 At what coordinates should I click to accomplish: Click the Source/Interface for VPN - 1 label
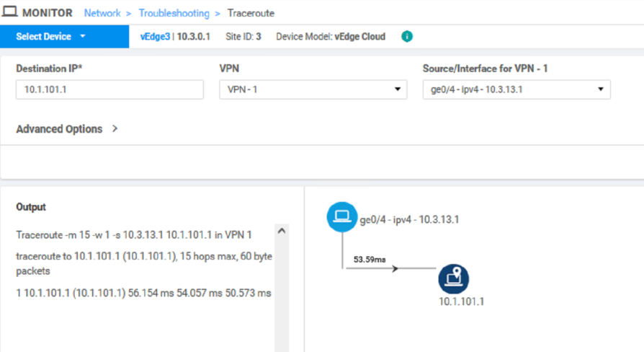pos(485,69)
